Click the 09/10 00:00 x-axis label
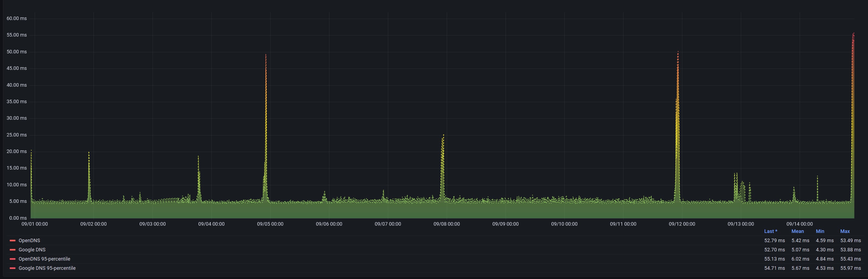This screenshot has height=279, width=868. point(564,224)
